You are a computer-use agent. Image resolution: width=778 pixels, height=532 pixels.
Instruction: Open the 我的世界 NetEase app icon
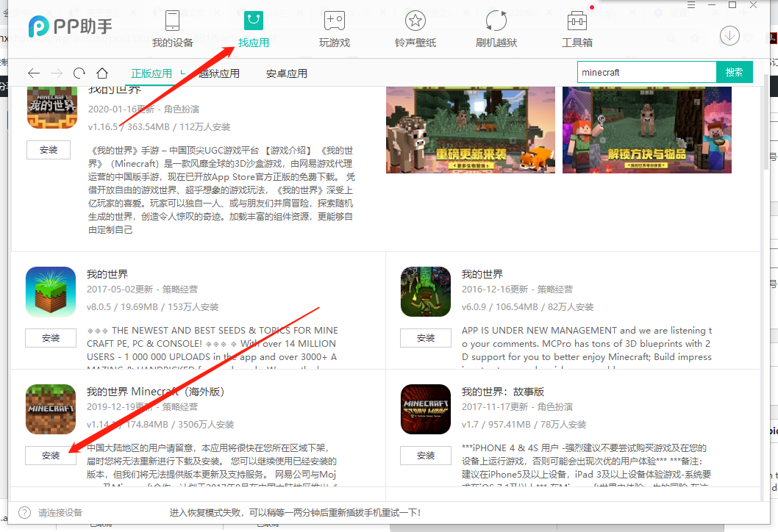pos(52,107)
